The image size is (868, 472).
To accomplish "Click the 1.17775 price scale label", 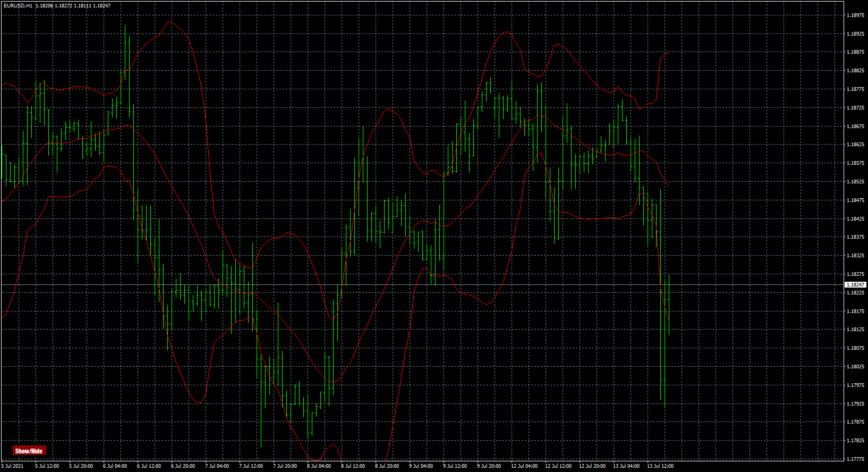I will (855, 459).
